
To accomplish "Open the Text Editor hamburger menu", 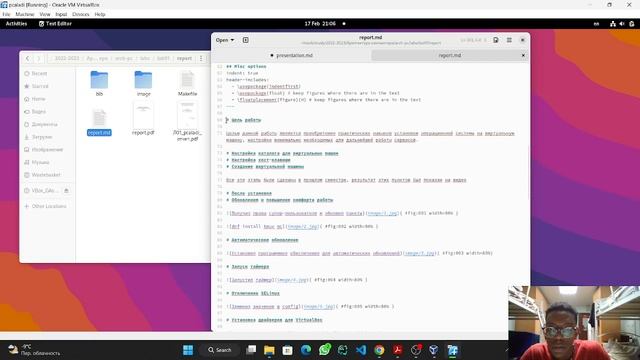I will (509, 40).
